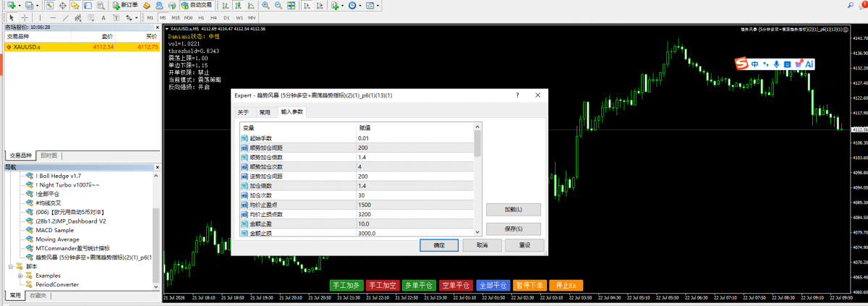Expand the Examples folder in navigator
Image resolution: width=868 pixels, height=306 pixels.
click(20, 276)
